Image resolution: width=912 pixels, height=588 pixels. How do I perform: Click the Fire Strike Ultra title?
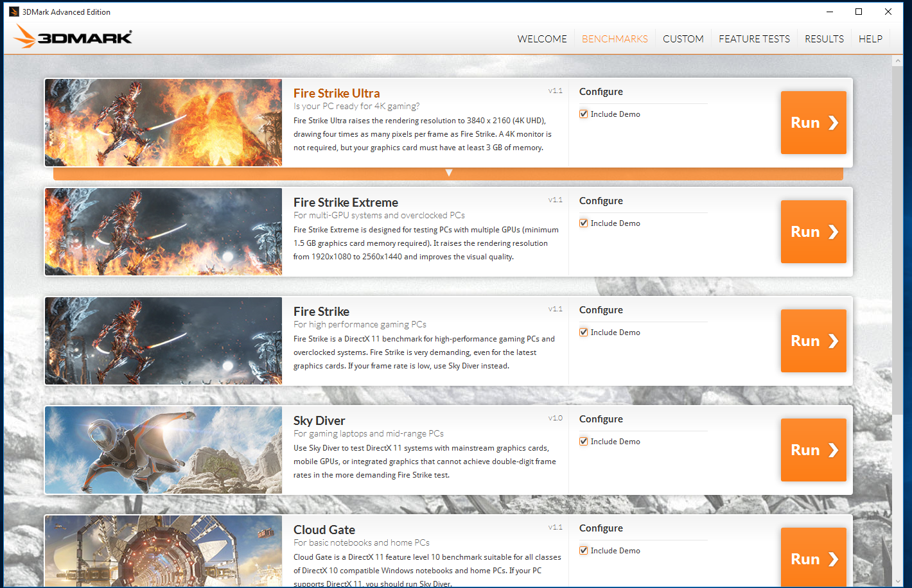[337, 93]
